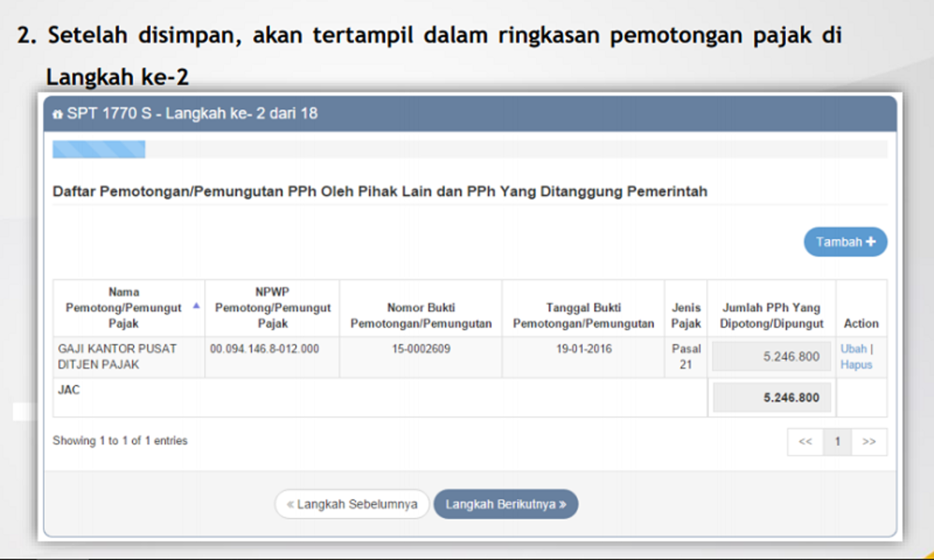Click Ubah link to edit the entry

pos(853,349)
